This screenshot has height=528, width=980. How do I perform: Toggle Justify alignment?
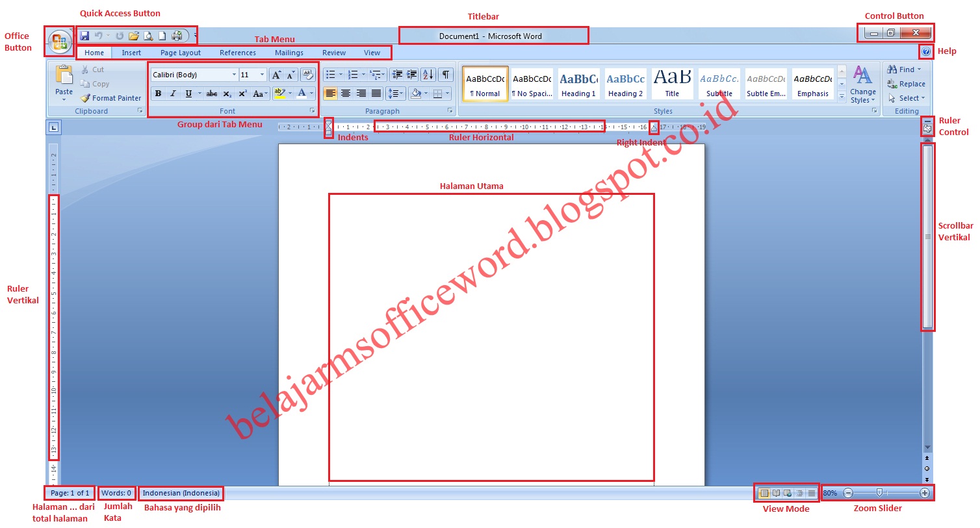(376, 94)
